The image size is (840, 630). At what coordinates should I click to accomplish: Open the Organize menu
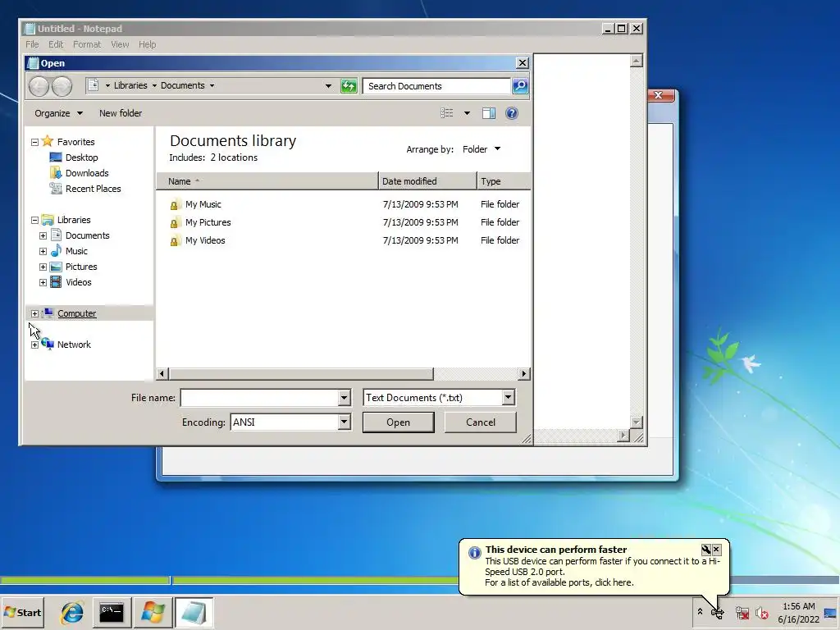[58, 113]
